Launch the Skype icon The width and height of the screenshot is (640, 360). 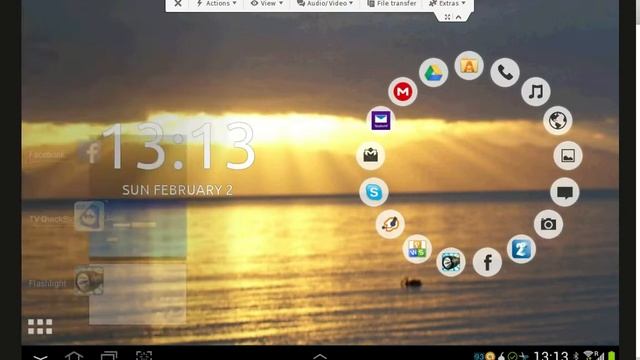[x=374, y=192]
